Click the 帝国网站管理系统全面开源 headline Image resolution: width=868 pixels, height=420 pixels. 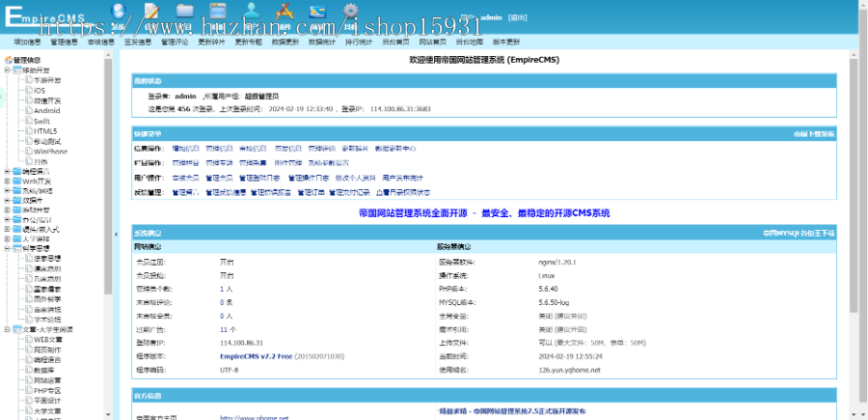484,212
